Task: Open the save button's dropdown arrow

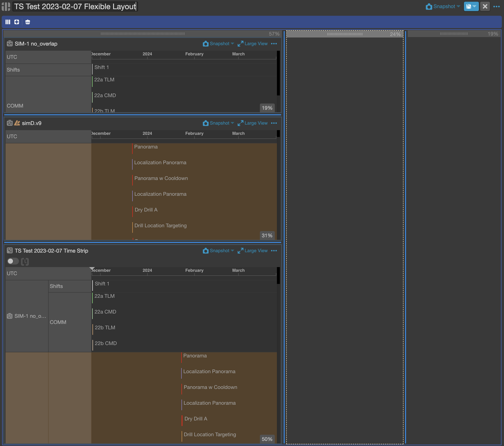Action: (x=474, y=6)
